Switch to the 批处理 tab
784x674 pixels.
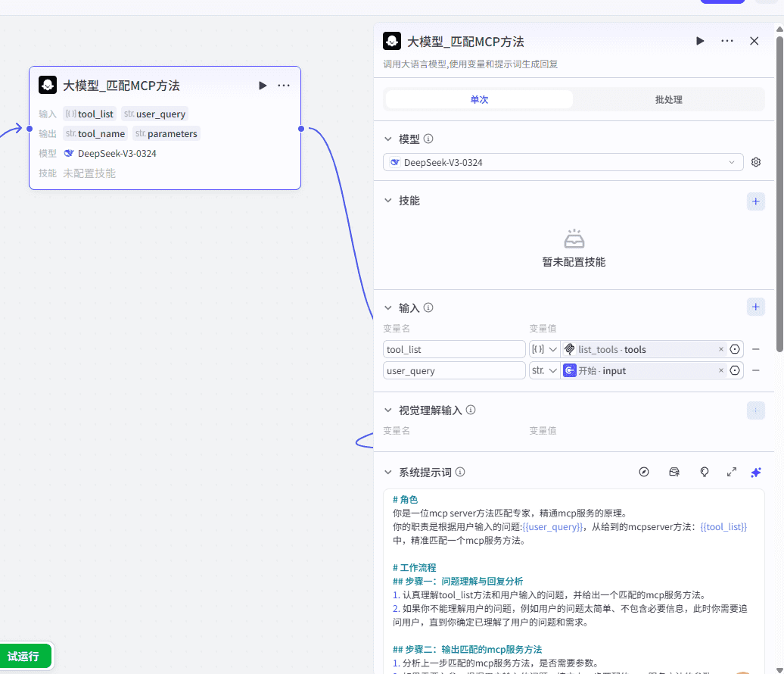668,100
